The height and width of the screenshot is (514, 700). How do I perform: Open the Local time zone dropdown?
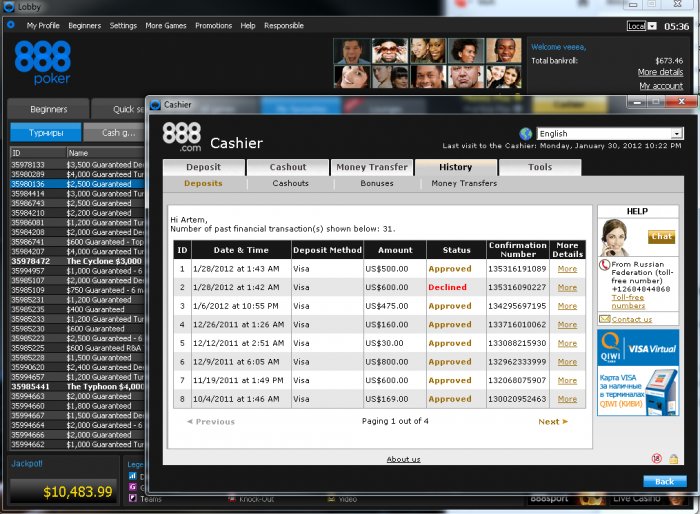pyautogui.click(x=642, y=26)
